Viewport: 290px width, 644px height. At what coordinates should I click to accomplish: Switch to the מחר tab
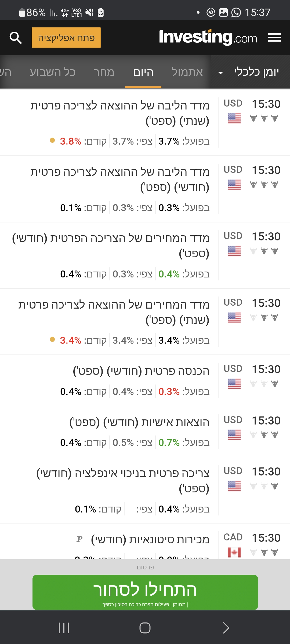[x=104, y=72]
